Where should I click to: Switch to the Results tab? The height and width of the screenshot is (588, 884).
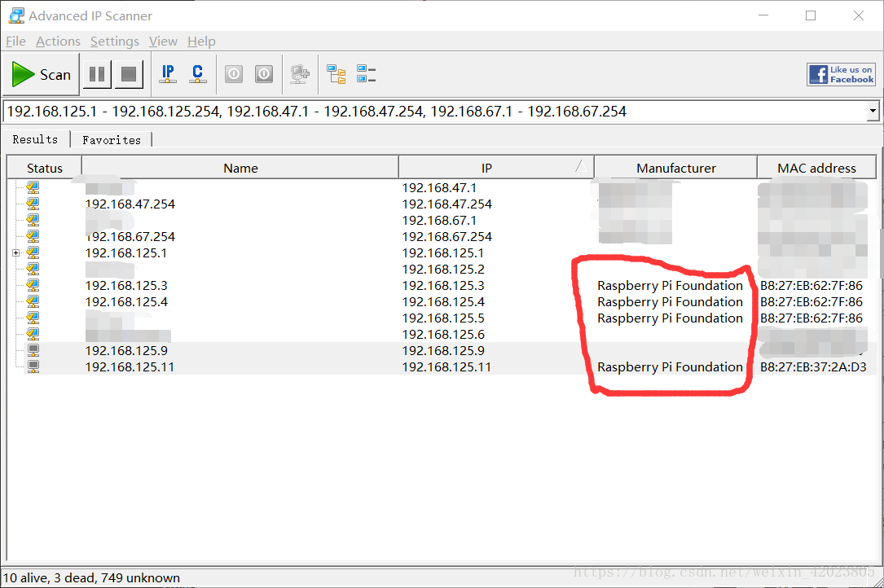coord(36,139)
